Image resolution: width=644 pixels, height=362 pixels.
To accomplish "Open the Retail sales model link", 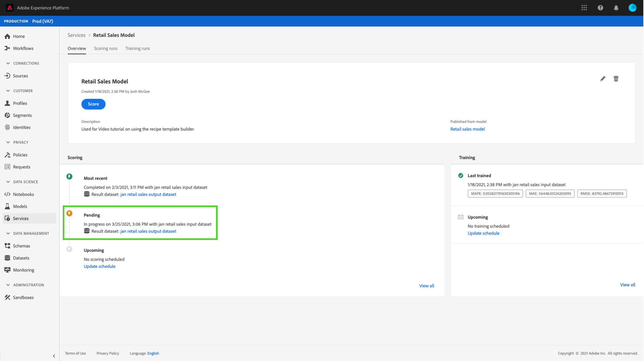I will tap(467, 129).
